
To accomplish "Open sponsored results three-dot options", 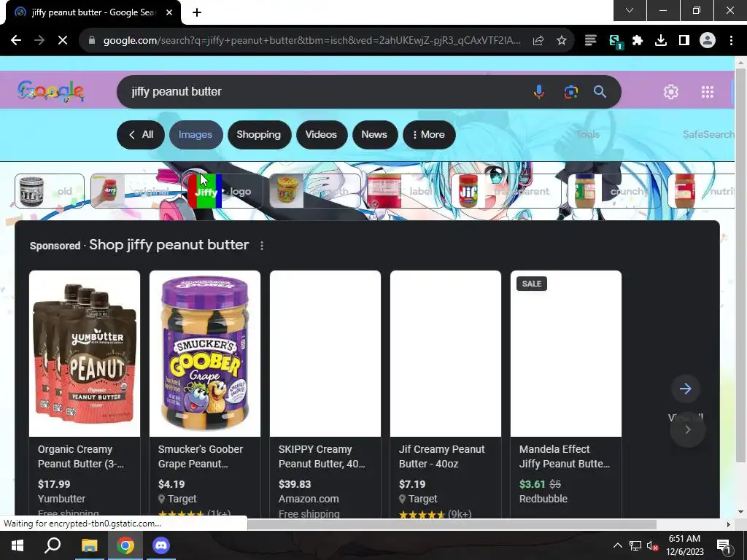I will (262, 246).
